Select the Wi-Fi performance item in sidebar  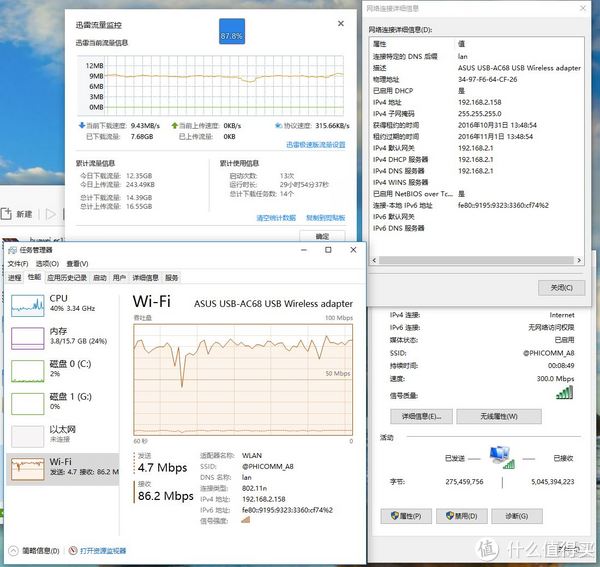click(63, 469)
